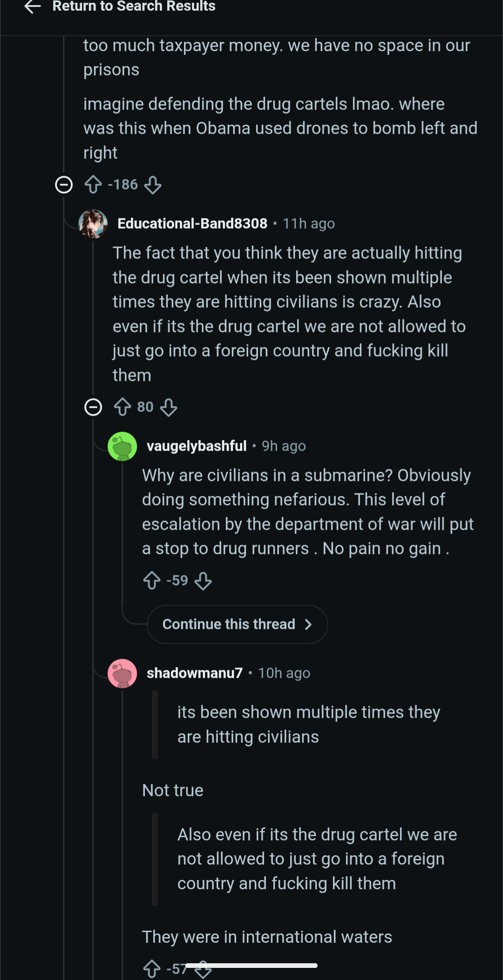This screenshot has width=503, height=980.
Task: Tap shadowmanu7's pink avatar
Action: pos(122,674)
